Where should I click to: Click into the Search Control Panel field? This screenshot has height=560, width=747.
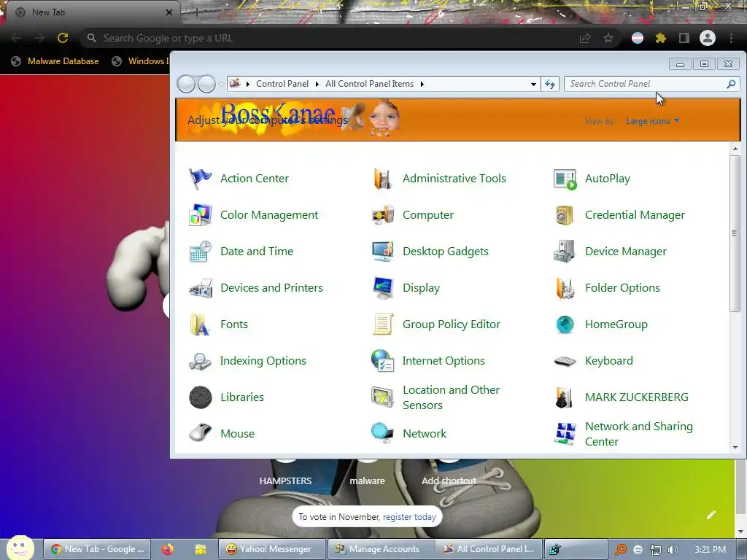click(x=645, y=84)
